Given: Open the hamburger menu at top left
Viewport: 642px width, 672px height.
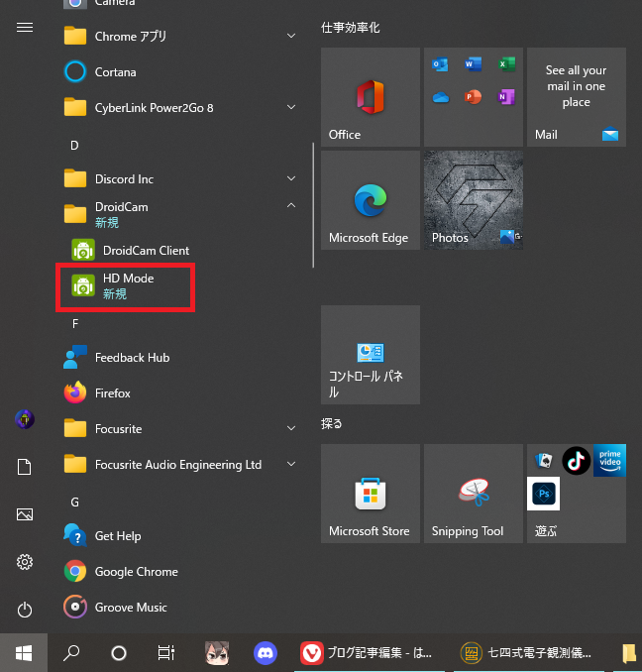Looking at the screenshot, I should (x=25, y=28).
